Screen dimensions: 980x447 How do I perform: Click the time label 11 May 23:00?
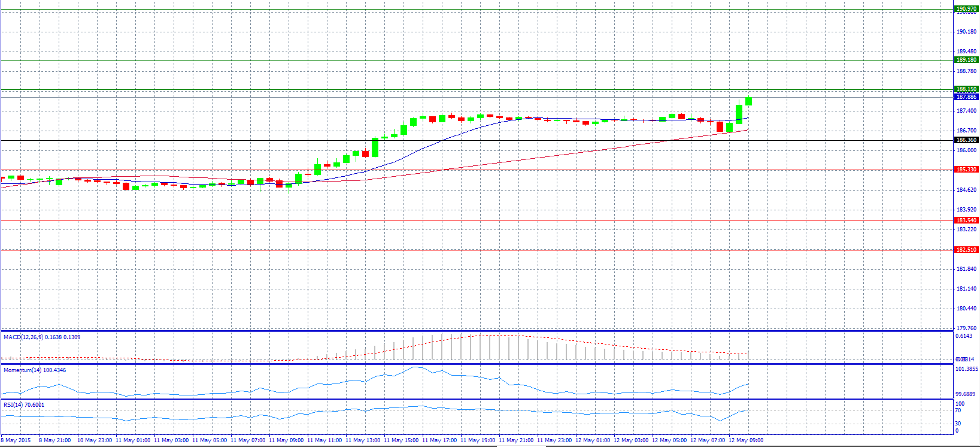click(553, 440)
